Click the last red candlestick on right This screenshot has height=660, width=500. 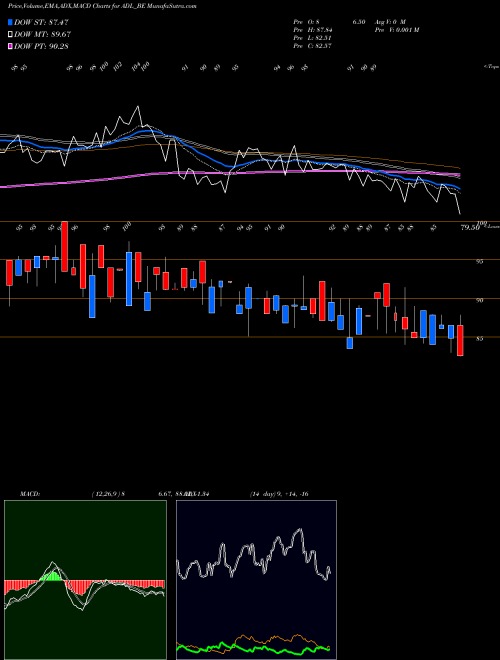(460, 340)
